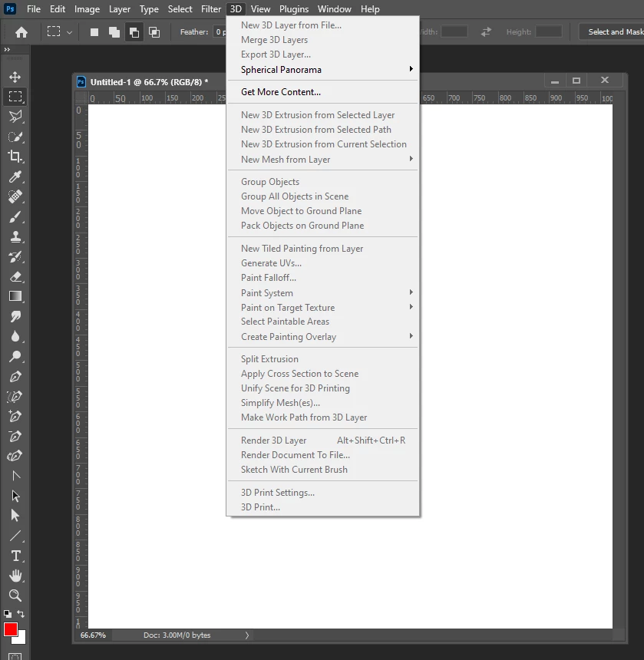The image size is (644, 660).
Task: Click the Home button in options bar
Action: coord(21,32)
